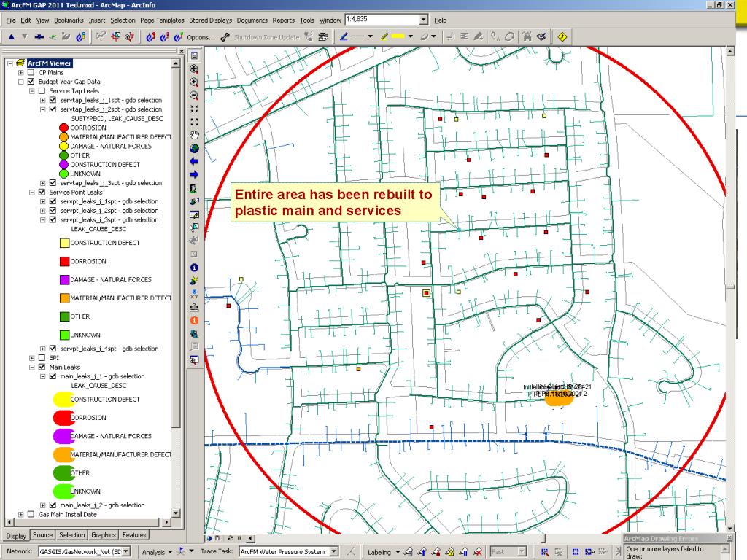747x560 pixels.
Task: Click the blue up-triangle trace icon
Action: 12,36
